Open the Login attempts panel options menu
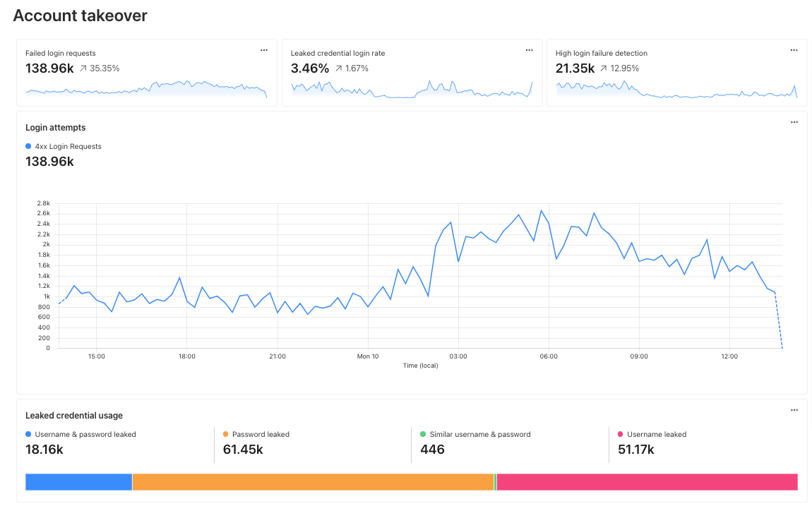 794,122
